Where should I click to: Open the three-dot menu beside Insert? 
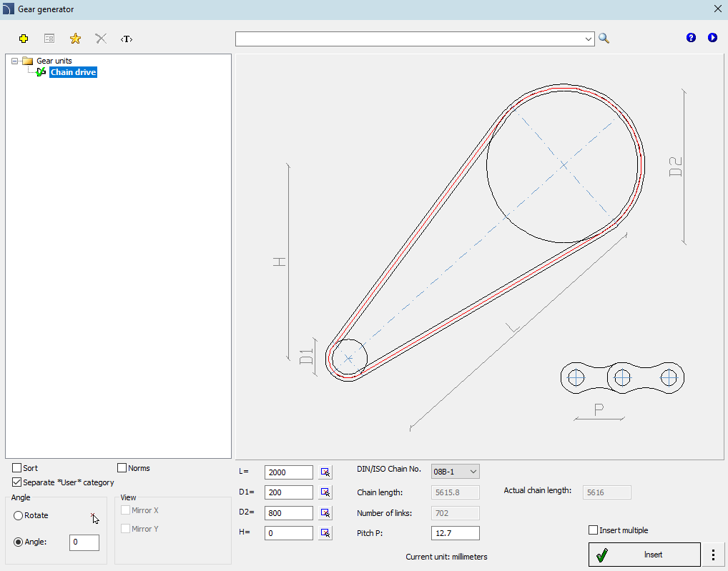click(x=713, y=555)
